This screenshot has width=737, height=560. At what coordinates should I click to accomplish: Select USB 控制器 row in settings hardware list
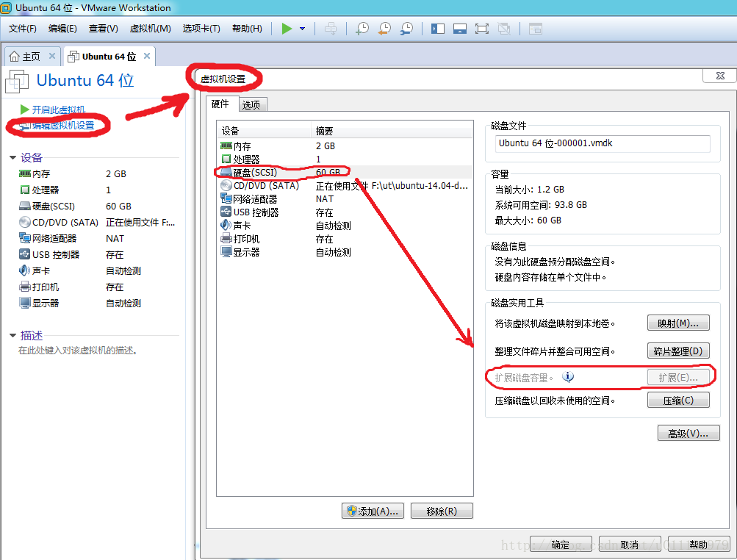coord(345,212)
